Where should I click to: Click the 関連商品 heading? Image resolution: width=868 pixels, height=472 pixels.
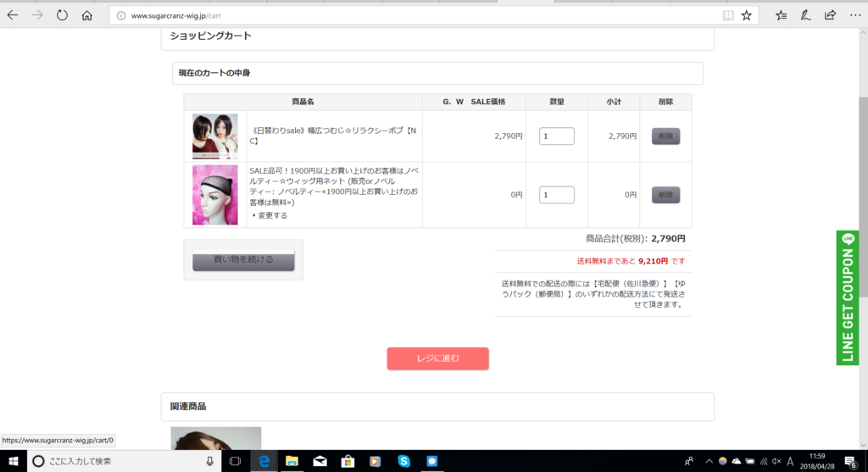coord(188,406)
